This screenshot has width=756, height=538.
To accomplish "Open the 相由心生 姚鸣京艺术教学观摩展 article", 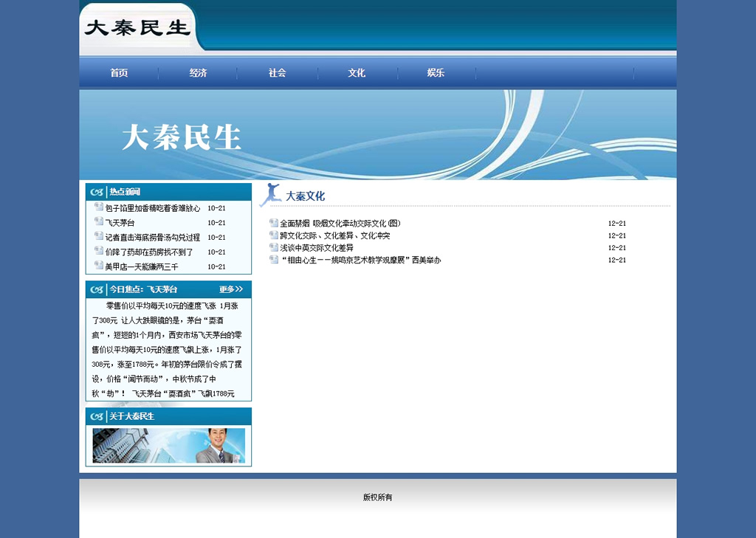I will click(x=360, y=261).
